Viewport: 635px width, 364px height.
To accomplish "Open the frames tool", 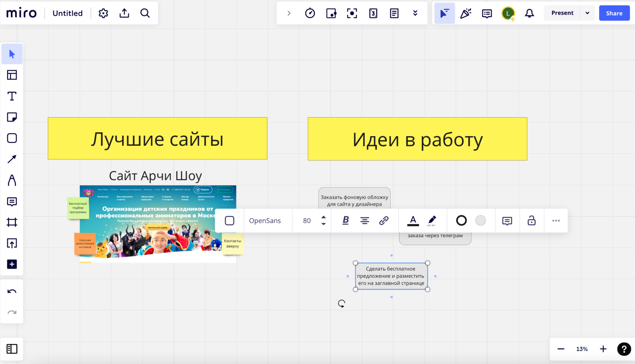I will pos(12,222).
